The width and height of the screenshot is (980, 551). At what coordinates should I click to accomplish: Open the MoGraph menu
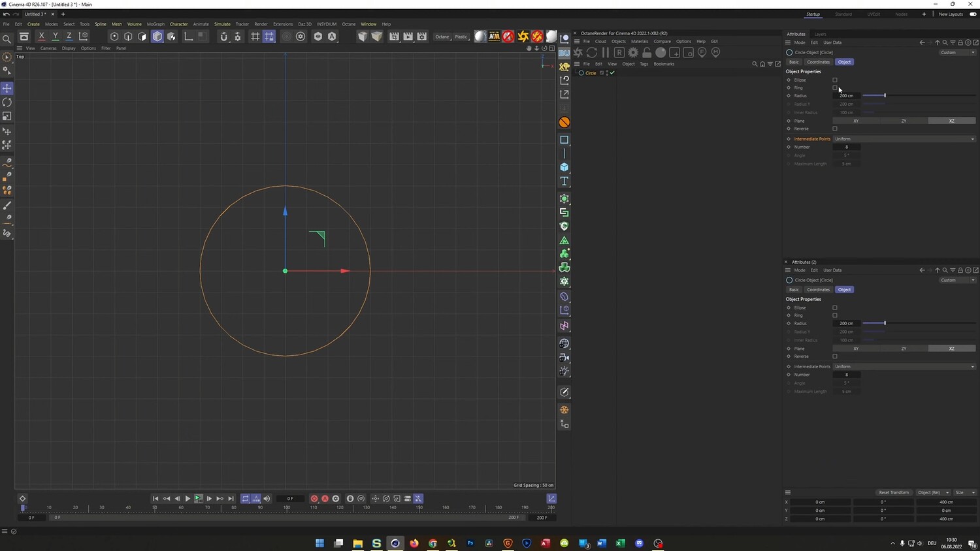click(155, 24)
